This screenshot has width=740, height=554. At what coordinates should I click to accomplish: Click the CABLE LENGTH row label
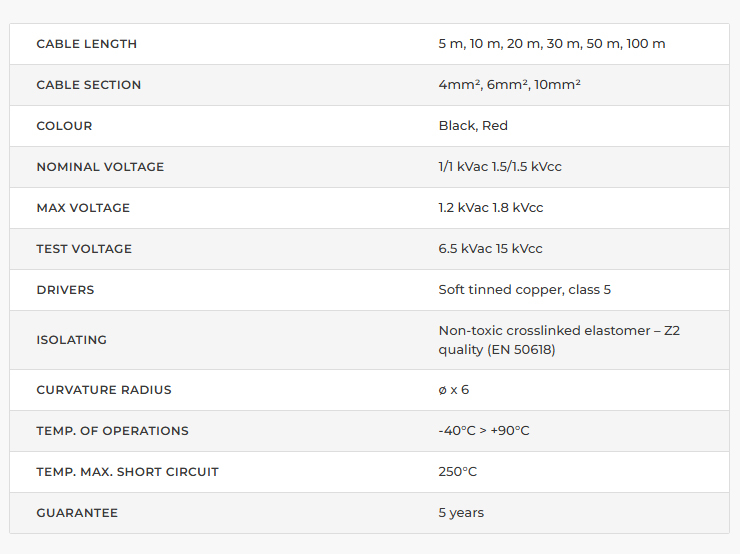87,44
